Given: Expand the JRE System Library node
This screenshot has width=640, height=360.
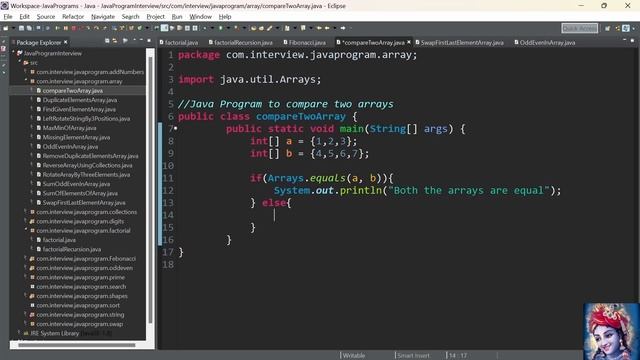Looking at the screenshot, I should point(20,333).
